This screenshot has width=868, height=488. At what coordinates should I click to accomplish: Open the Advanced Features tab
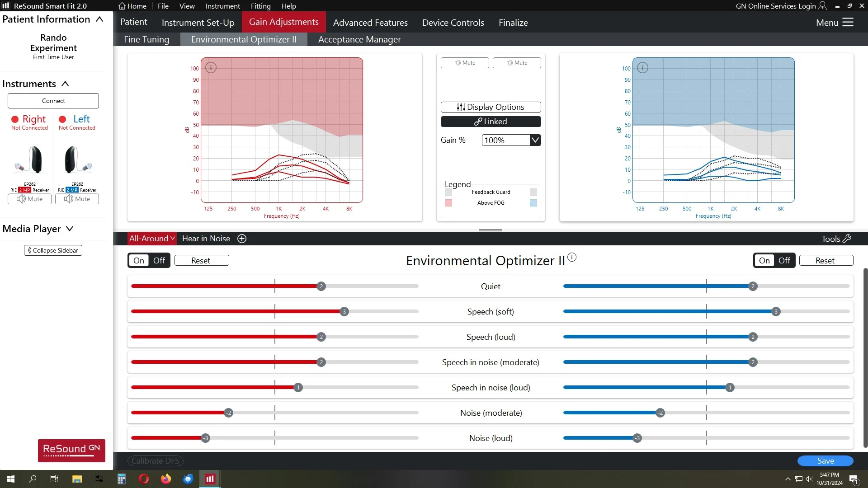tap(370, 23)
